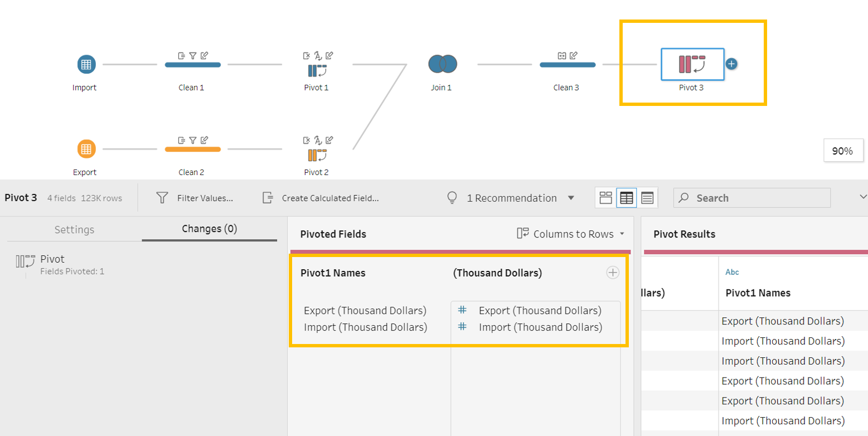
Task: Select the orange Pivot 2 step
Action: 317,154
